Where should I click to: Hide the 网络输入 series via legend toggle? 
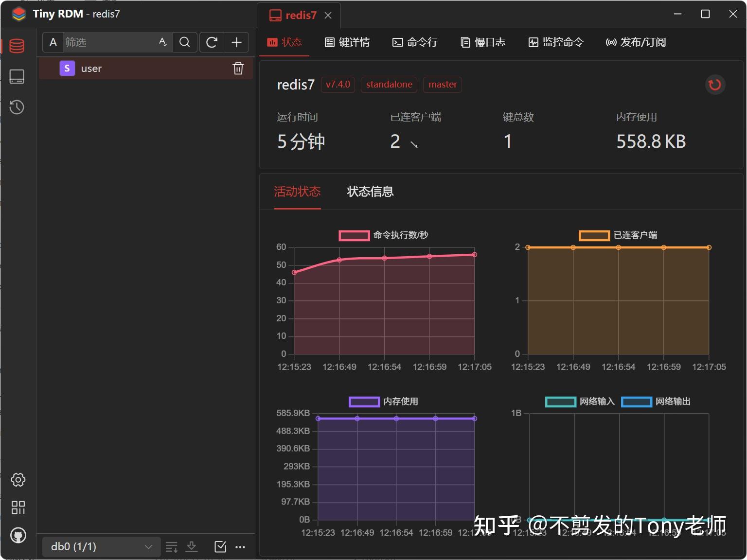tap(560, 402)
